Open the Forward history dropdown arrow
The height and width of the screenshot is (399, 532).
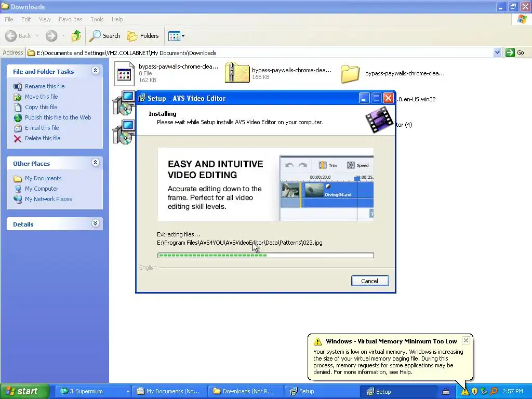63,36
